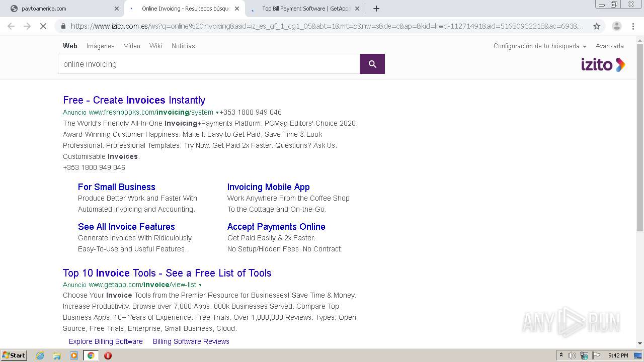Select the Wiki search category
The width and height of the screenshot is (644, 362).
pos(155,46)
